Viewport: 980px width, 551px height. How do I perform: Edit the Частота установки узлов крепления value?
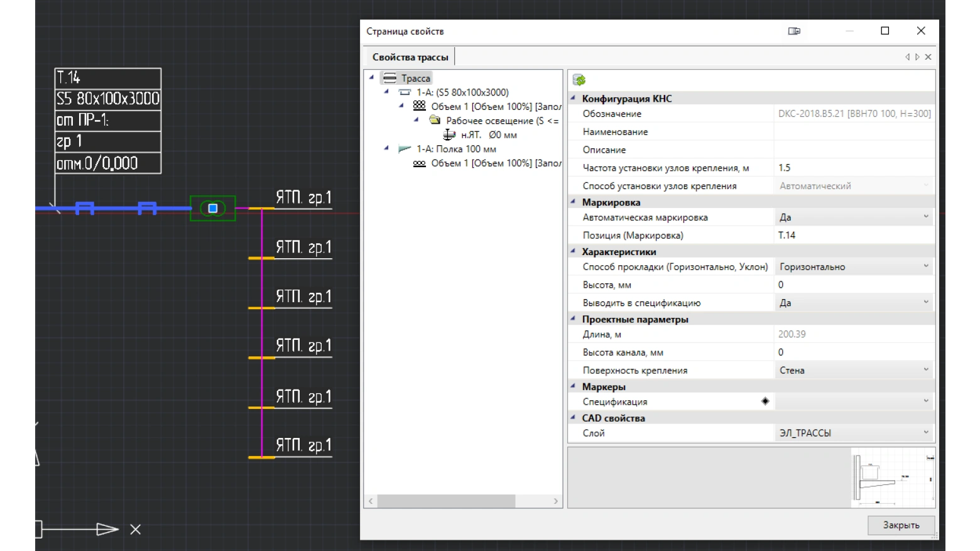[x=854, y=168]
